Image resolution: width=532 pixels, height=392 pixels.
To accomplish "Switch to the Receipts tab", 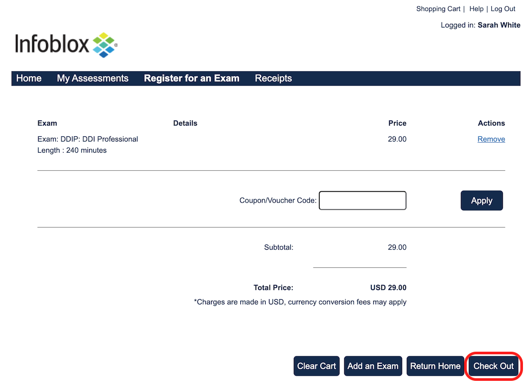I will click(x=273, y=79).
